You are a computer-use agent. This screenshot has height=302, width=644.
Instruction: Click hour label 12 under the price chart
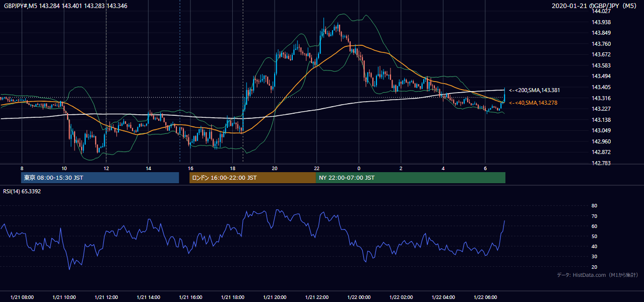click(x=106, y=168)
